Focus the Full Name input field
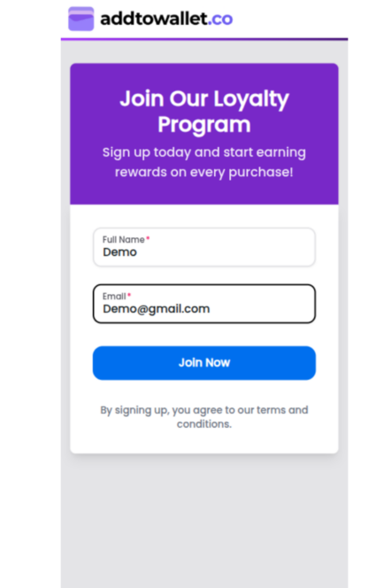This screenshot has height=588, width=369. (204, 247)
